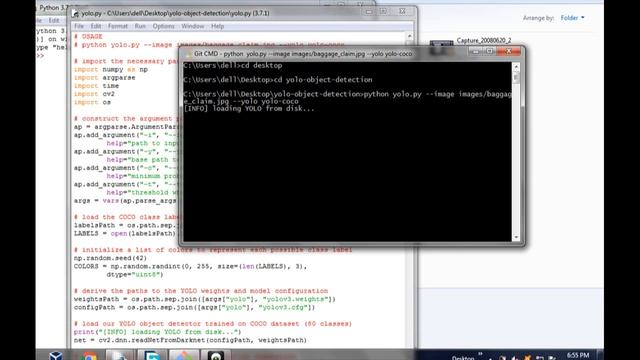This screenshot has width=640, height=360.
Task: Click '# load our YOLO object detector' comment
Action: (x=213, y=324)
